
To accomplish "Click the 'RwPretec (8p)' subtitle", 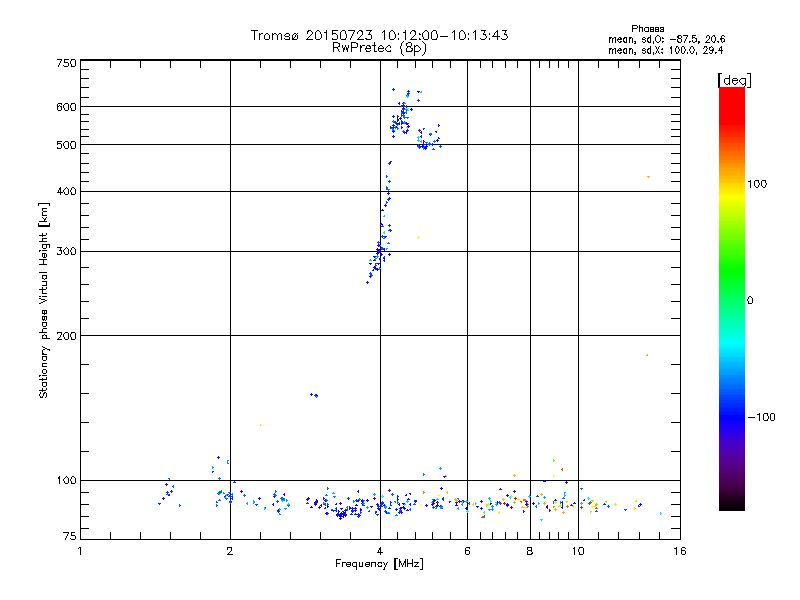I will pos(379,48).
